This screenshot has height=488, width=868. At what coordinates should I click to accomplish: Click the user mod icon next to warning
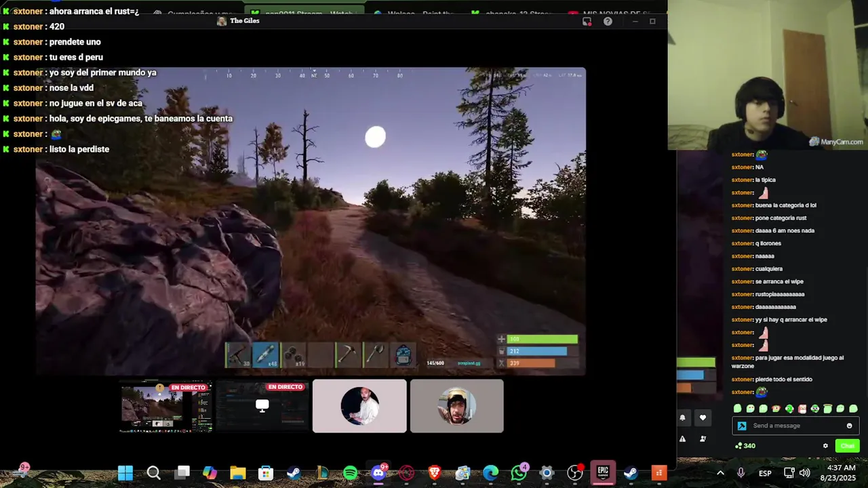point(703,439)
